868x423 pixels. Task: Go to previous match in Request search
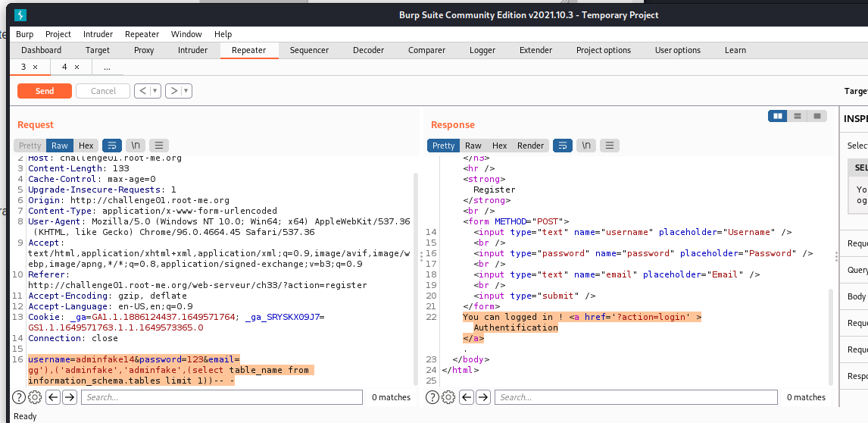click(52, 397)
